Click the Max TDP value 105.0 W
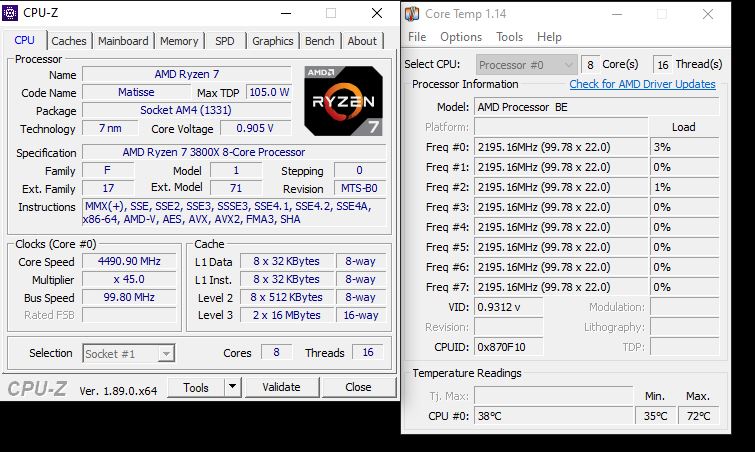Screen dimensions: 755x452 [269, 92]
